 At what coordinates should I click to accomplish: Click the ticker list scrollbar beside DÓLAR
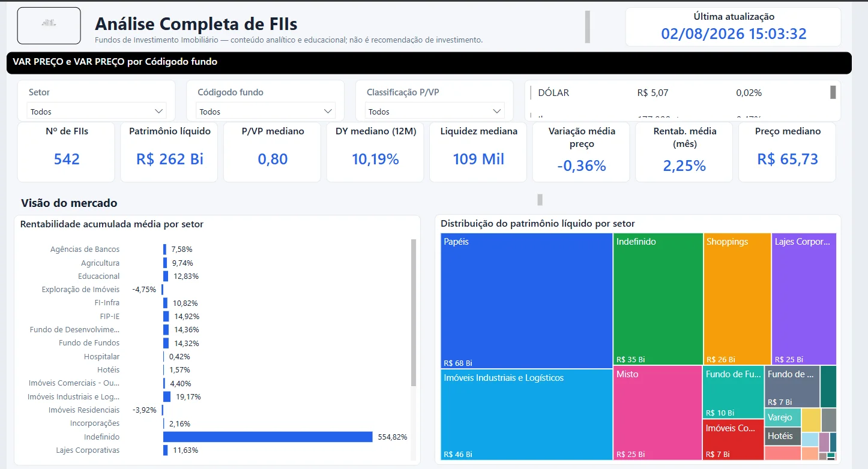[833, 92]
